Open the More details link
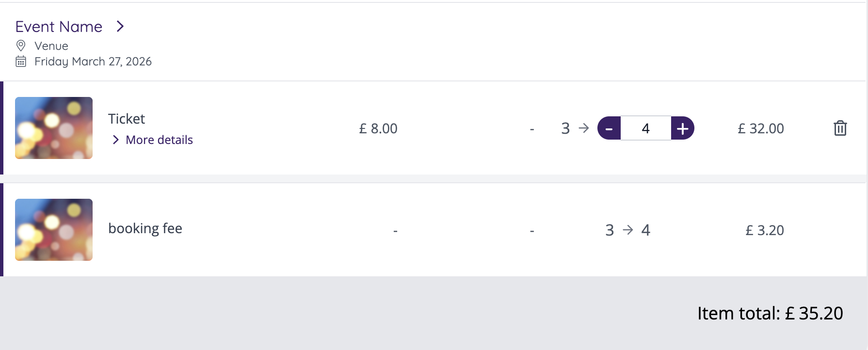The image size is (868, 350). tap(159, 140)
